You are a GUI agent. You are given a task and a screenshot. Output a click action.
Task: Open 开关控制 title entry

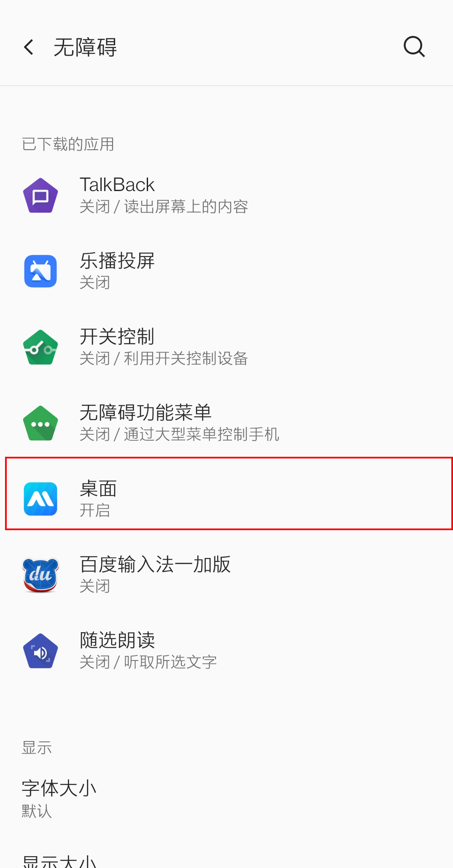[117, 337]
